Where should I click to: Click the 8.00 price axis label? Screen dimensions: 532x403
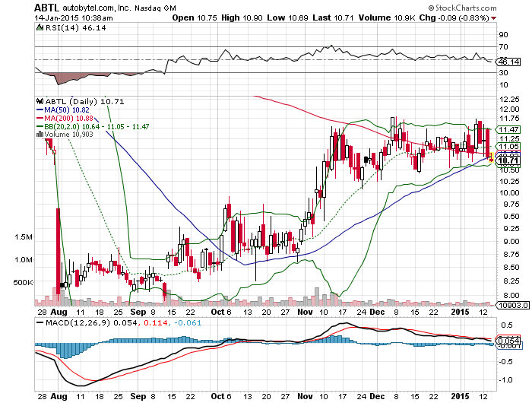(x=511, y=295)
